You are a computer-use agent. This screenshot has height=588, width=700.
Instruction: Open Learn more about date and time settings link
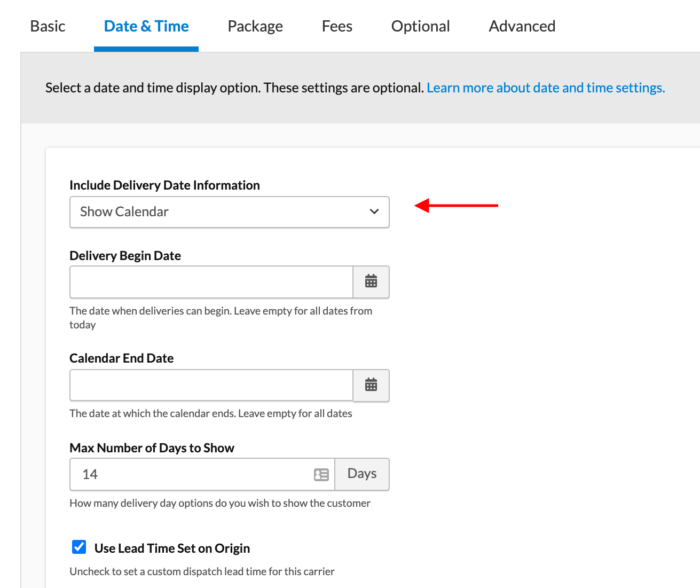(x=546, y=88)
